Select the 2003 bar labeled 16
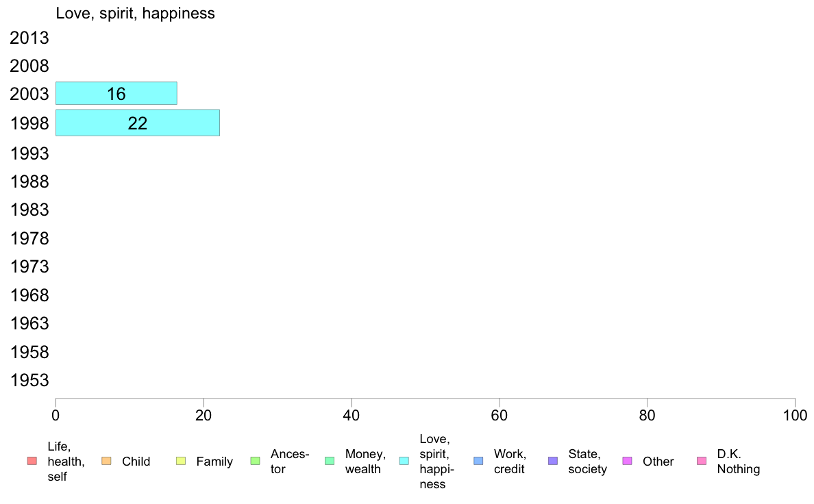 coord(116,93)
